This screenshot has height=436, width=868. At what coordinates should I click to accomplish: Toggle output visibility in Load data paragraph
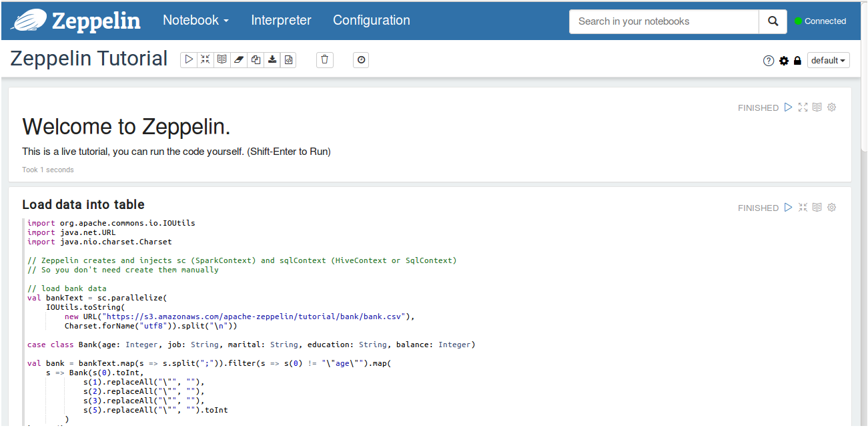817,208
